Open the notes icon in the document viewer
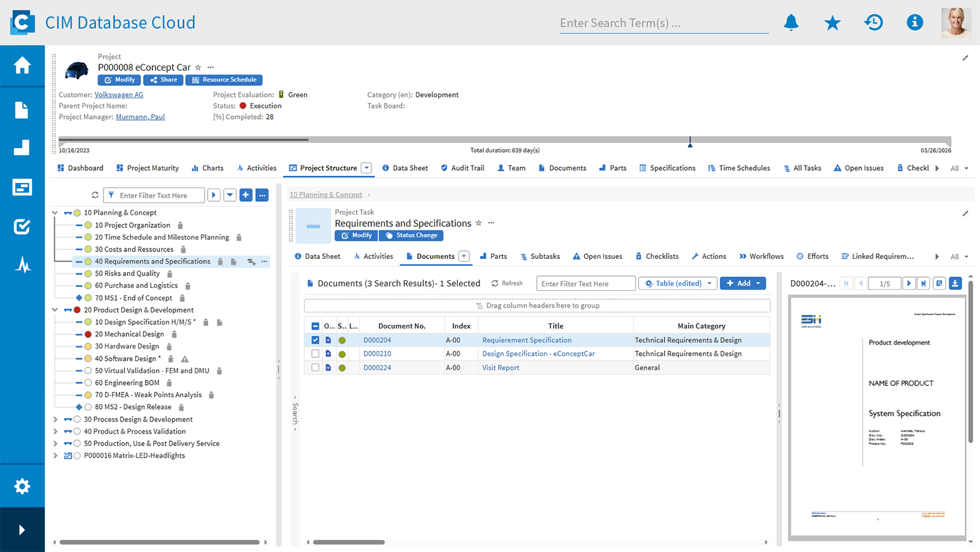Image resolution: width=980 pixels, height=552 pixels. point(939,283)
